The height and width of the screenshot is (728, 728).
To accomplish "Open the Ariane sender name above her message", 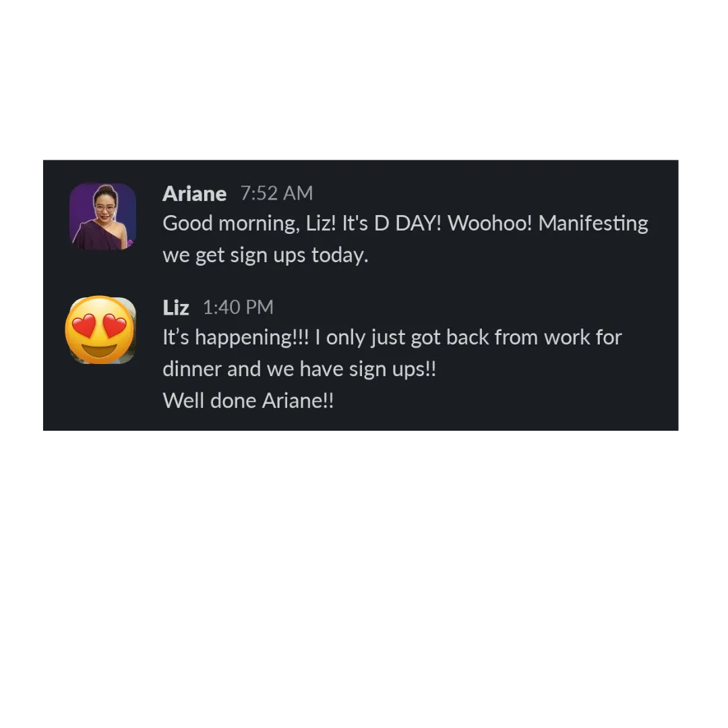I will pyautogui.click(x=195, y=193).
